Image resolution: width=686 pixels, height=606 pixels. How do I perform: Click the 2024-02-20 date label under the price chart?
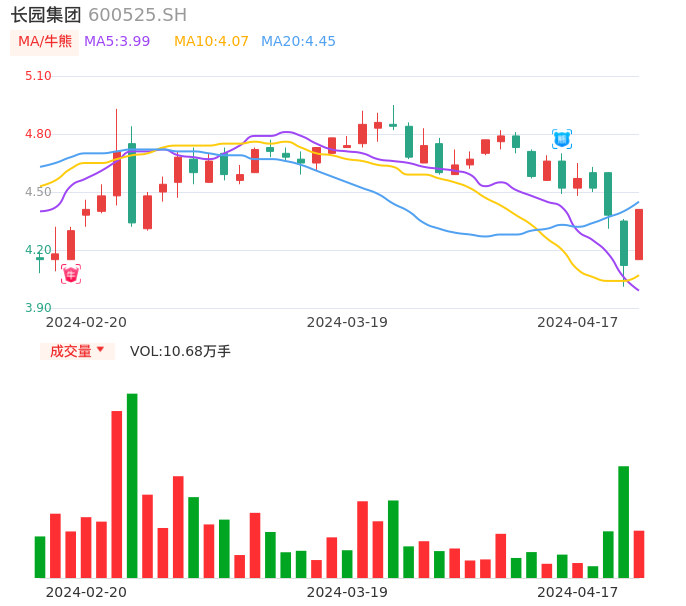click(x=86, y=322)
